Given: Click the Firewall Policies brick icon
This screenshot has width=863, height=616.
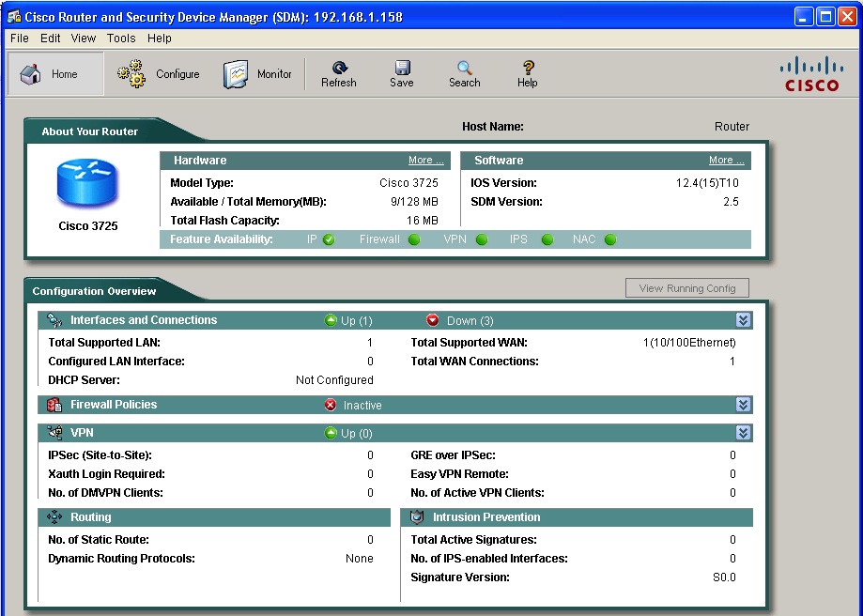Looking at the screenshot, I should (54, 405).
